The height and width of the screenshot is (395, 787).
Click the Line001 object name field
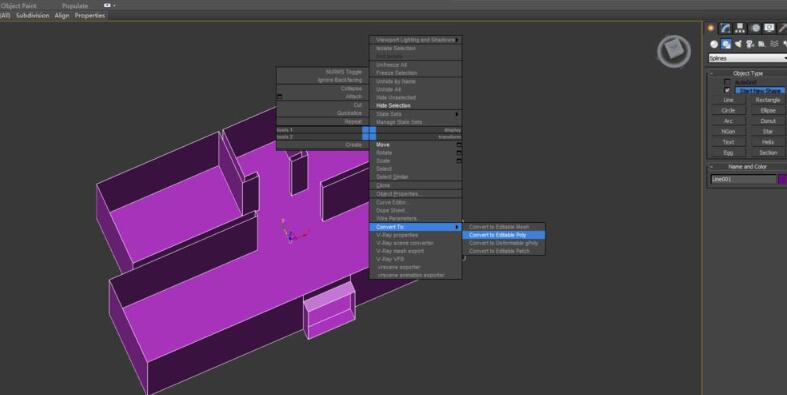tap(743, 179)
